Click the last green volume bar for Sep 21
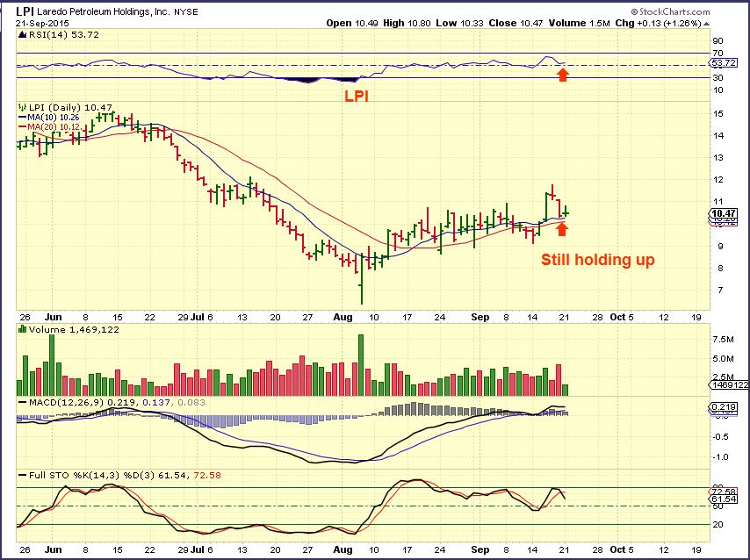The image size is (750, 560). (566, 391)
